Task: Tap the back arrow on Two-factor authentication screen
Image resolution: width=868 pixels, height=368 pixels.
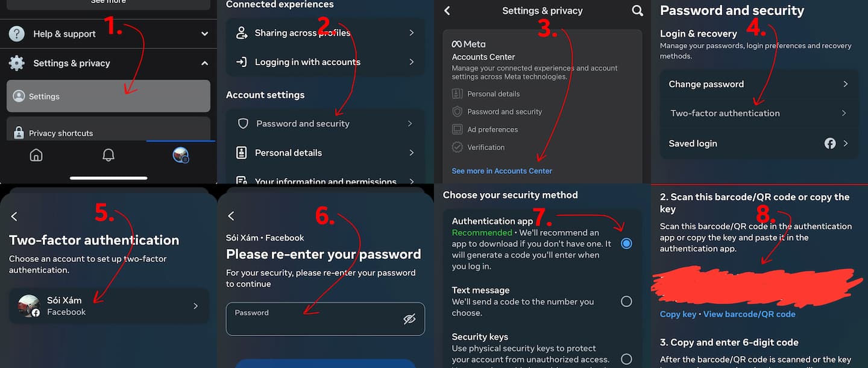Action: 13,216
